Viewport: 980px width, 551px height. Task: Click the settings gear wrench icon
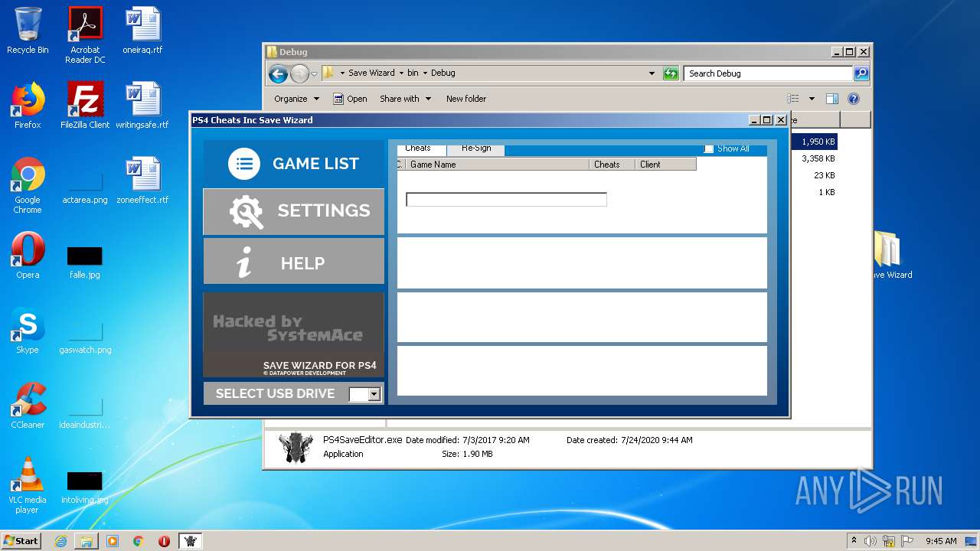tap(246, 211)
